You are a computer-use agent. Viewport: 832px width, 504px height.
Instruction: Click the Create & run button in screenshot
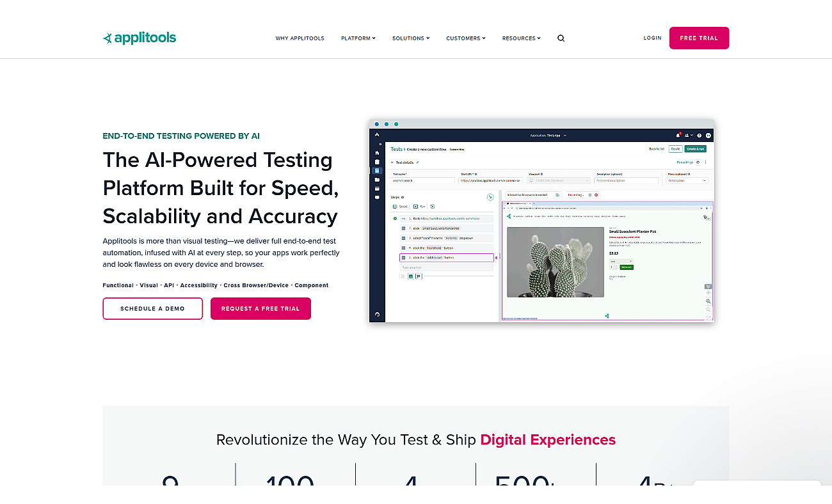tap(695, 149)
